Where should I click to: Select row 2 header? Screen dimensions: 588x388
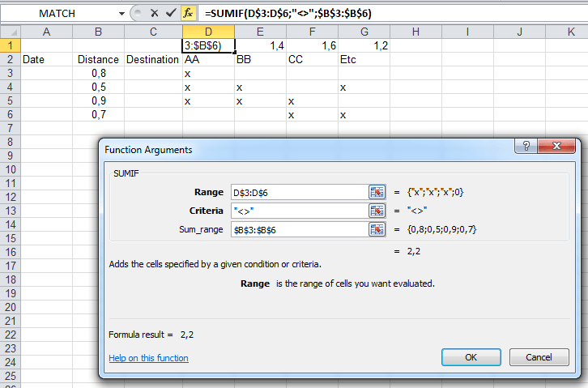pos(10,59)
